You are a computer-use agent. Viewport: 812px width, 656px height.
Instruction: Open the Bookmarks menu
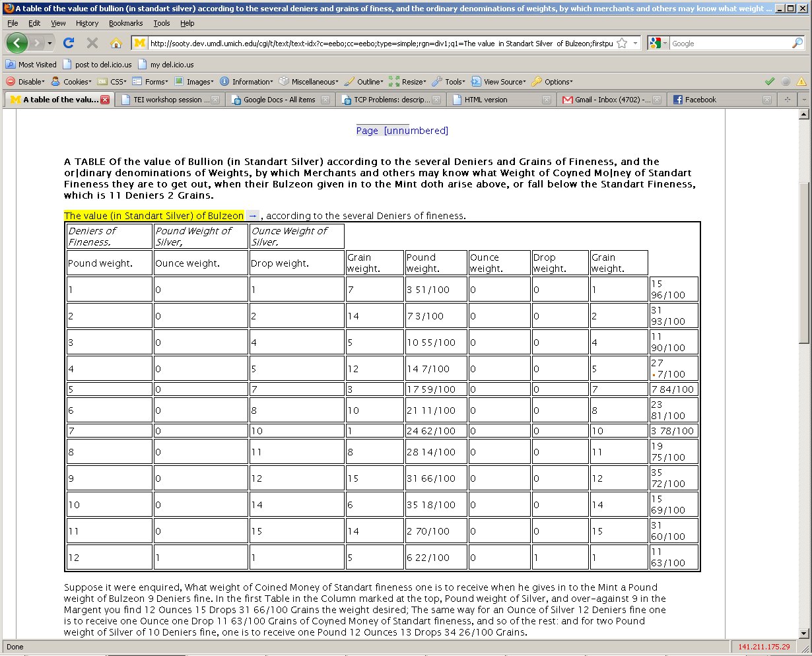125,23
